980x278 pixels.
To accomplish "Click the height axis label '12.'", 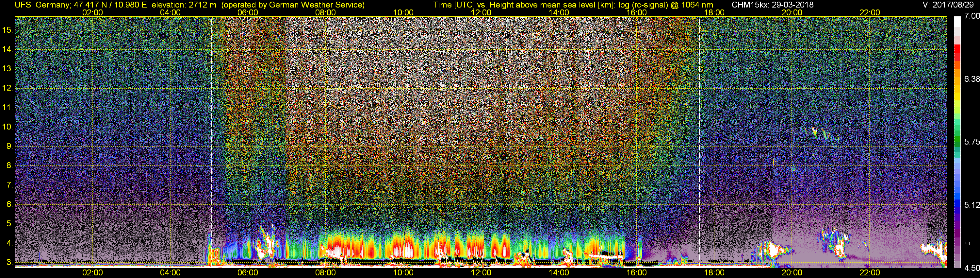I will (x=8, y=88).
